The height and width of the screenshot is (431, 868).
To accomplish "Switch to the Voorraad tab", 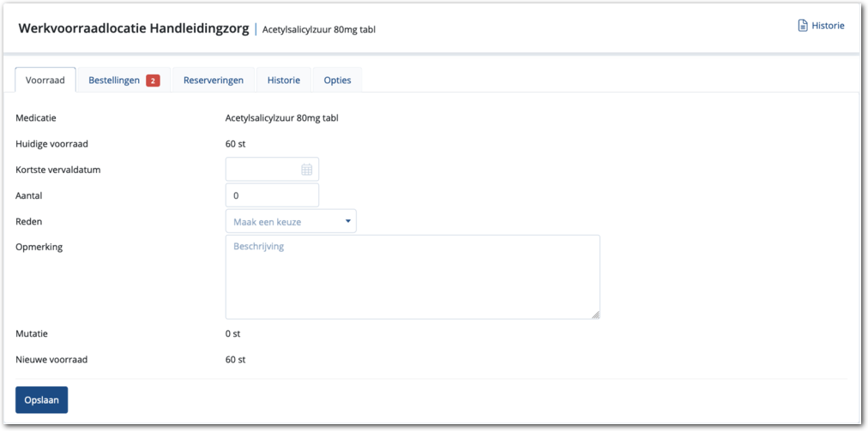I will click(45, 81).
